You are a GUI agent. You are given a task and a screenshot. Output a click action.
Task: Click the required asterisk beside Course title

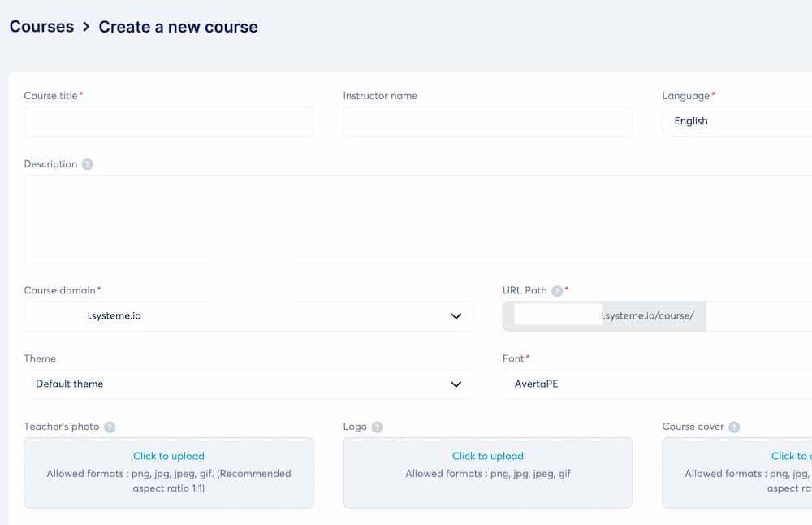point(81,93)
